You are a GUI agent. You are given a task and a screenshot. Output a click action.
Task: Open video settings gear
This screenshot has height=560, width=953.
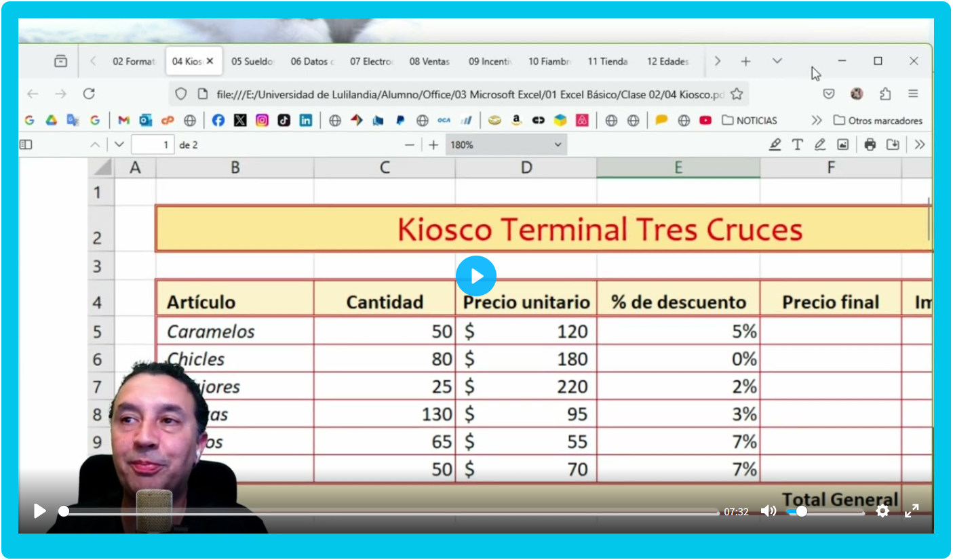click(882, 511)
